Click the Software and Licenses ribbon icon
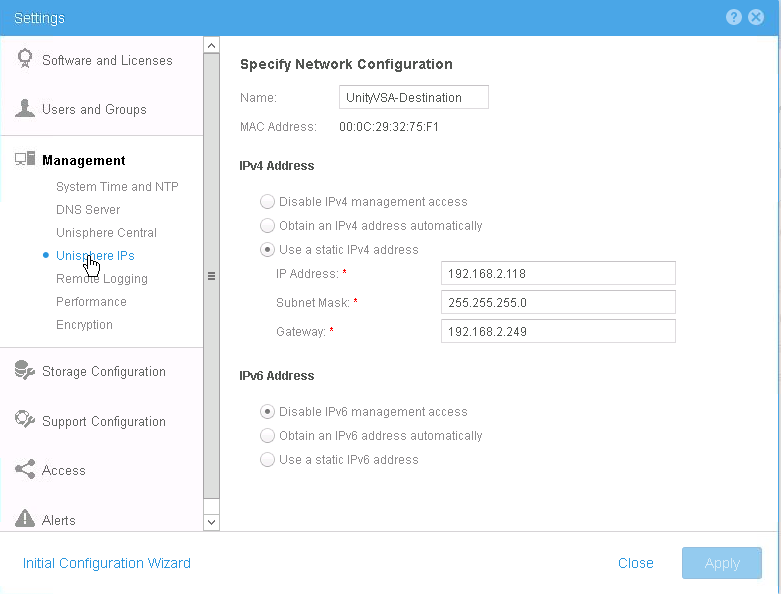Viewport: 781px width, 594px height. point(25,60)
